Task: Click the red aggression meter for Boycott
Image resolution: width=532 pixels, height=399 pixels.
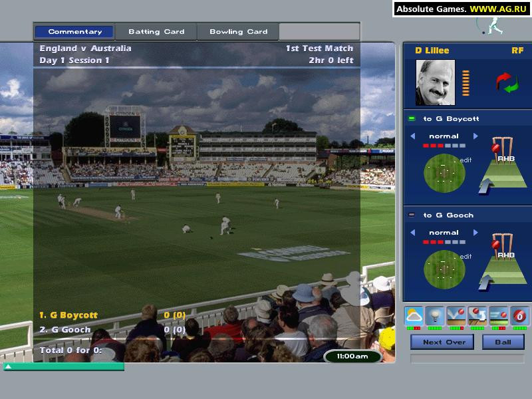Action: 444,146
